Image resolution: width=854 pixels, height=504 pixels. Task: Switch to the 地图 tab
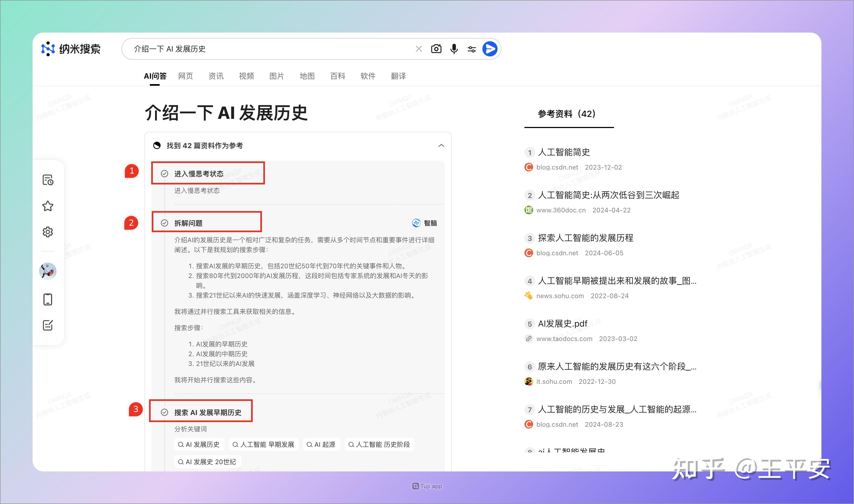[x=307, y=76]
